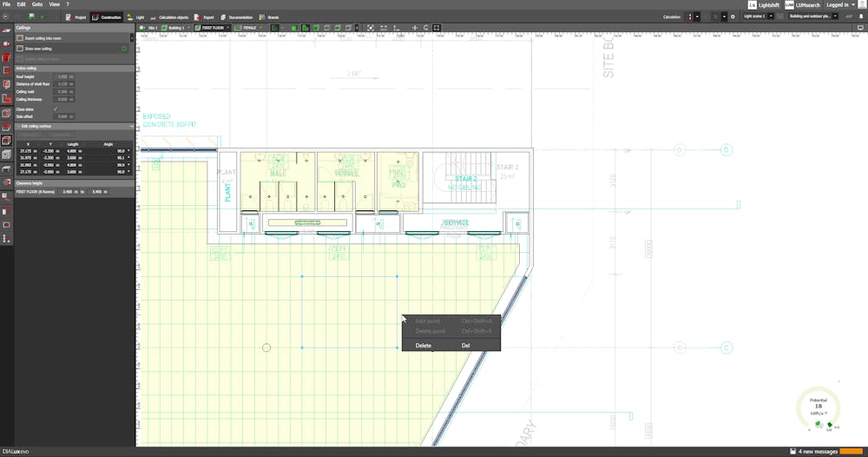Image resolution: width=868 pixels, height=457 pixels.
Task: Toggle the ceiling view in left sidebar
Action: (6, 141)
